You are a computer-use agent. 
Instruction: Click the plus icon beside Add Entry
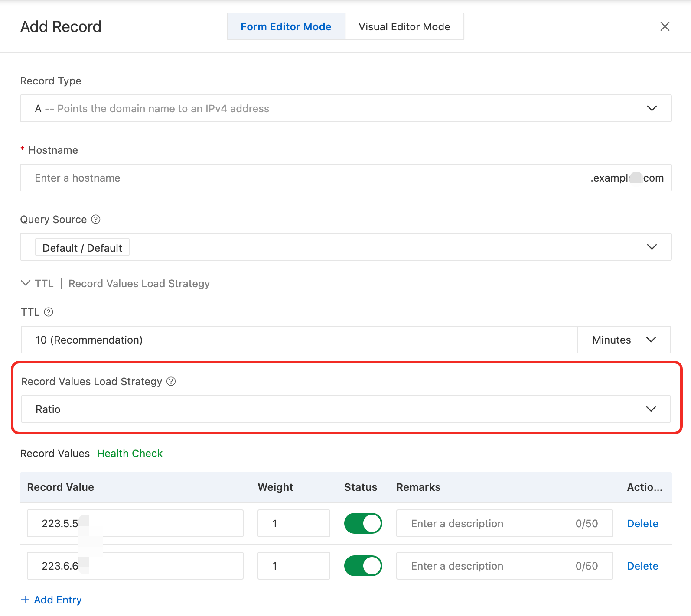coord(25,600)
